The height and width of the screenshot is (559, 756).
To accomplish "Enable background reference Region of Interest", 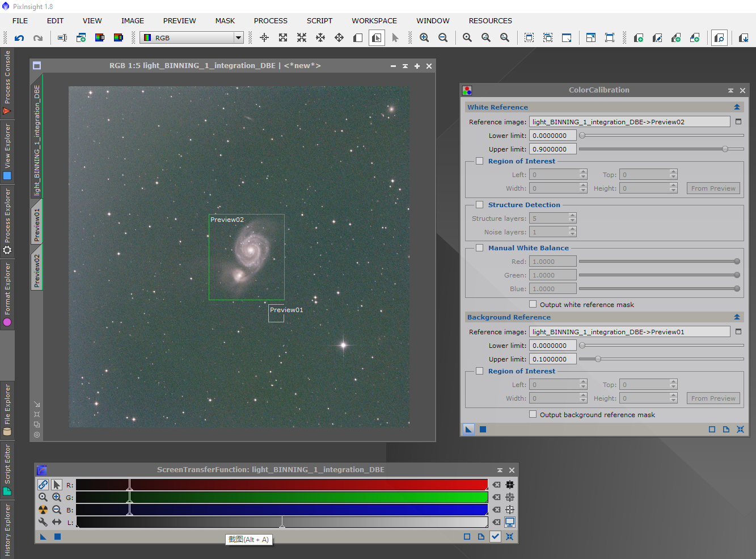I will (480, 371).
